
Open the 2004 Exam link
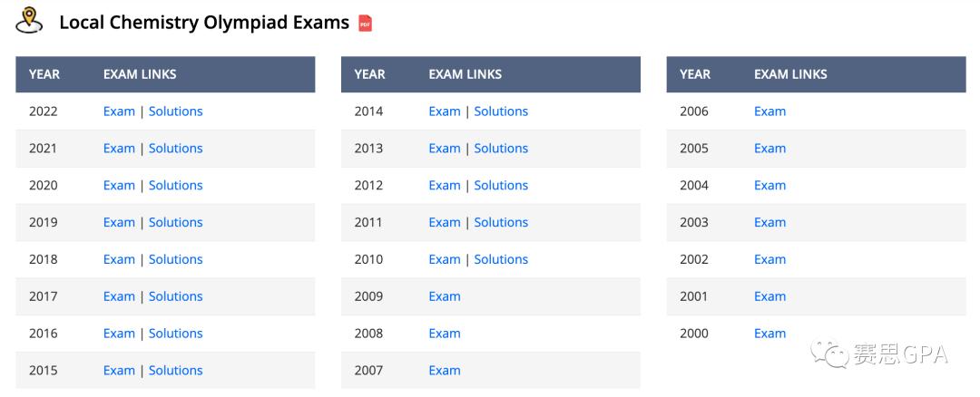[x=769, y=186]
